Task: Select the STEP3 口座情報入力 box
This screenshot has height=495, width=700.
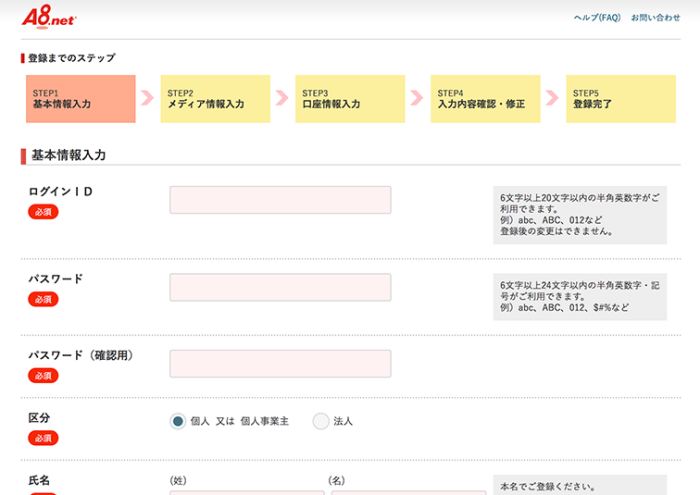Action: (350, 99)
